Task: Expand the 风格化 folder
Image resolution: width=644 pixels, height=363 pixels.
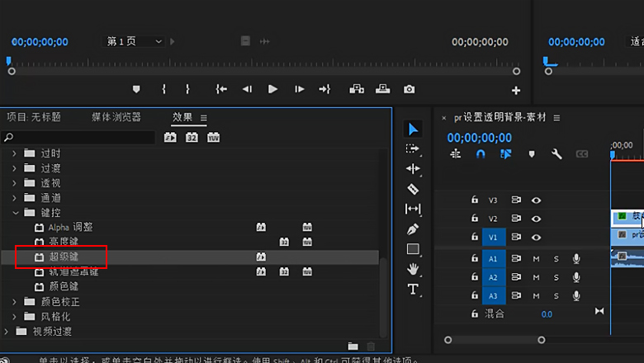Action: (14, 317)
